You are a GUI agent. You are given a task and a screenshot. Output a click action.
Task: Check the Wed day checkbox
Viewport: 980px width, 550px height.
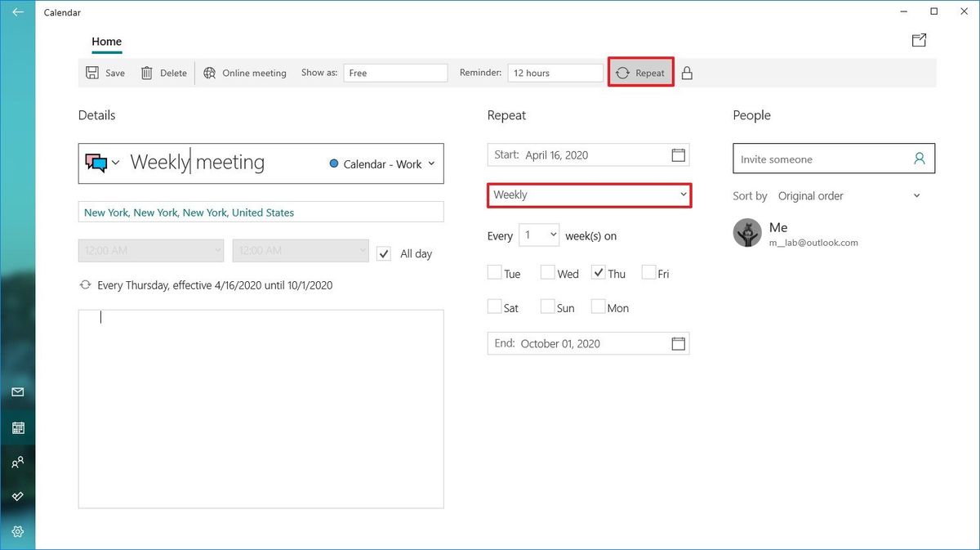coord(548,273)
